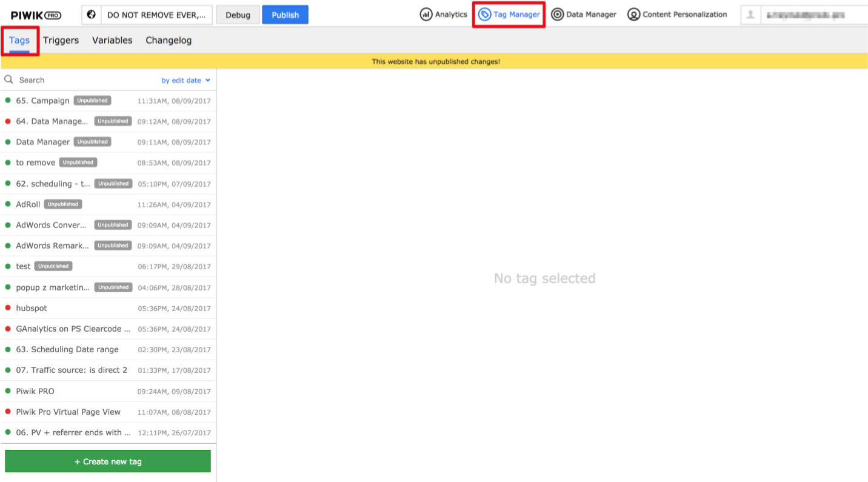The height and width of the screenshot is (482, 868).
Task: Select the 'AdWords Conver...' tag
Action: [x=109, y=225]
